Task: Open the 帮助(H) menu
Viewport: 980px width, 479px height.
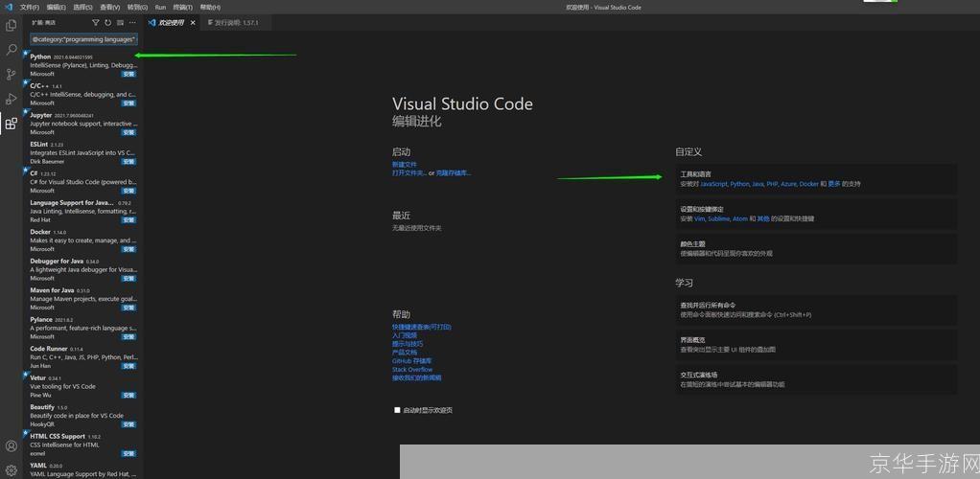Action: click(x=210, y=8)
